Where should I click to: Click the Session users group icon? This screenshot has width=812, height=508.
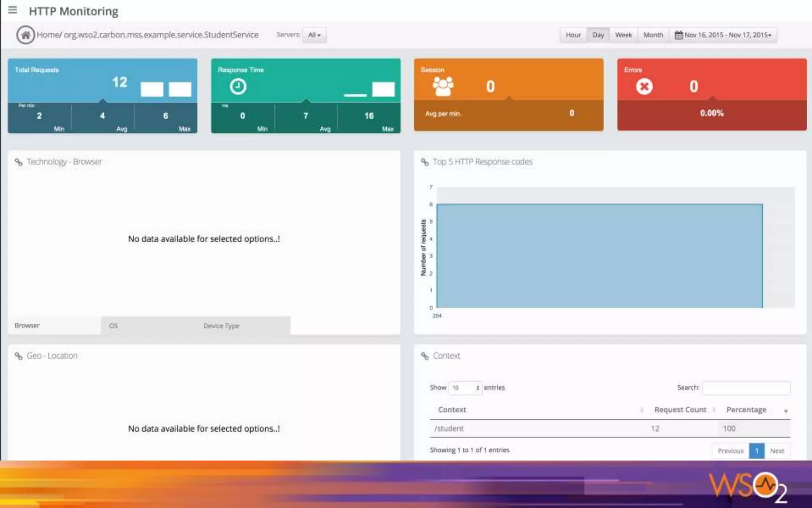click(443, 86)
